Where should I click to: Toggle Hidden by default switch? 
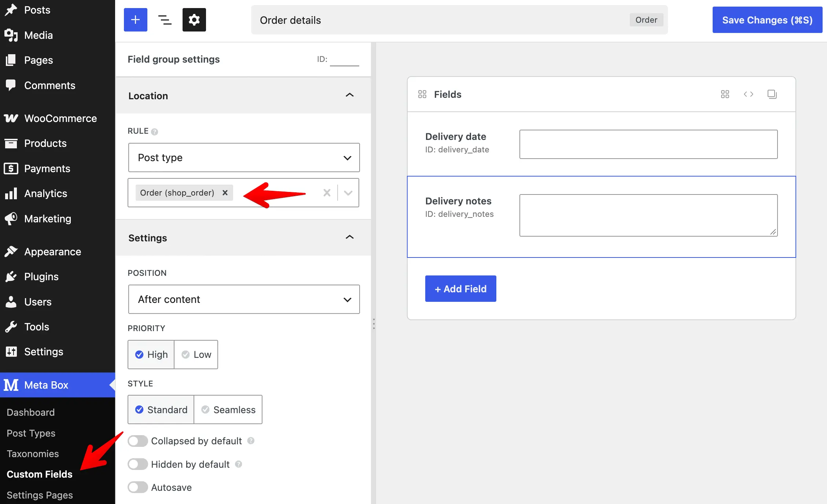(x=138, y=464)
